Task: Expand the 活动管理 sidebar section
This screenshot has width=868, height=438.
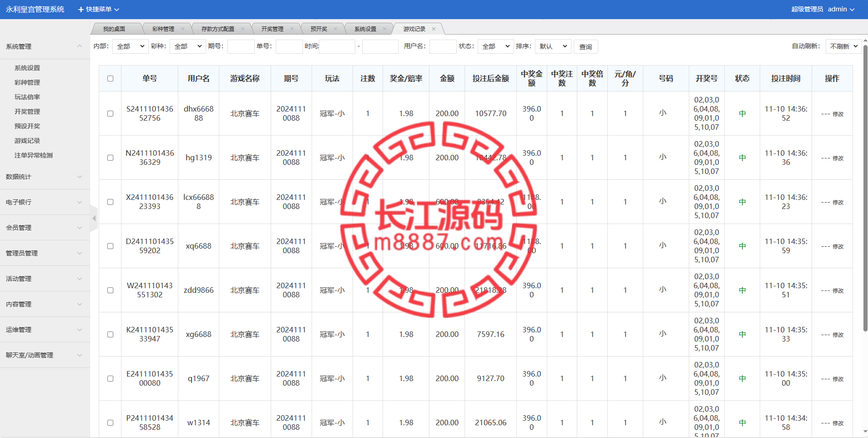Action: [45, 279]
